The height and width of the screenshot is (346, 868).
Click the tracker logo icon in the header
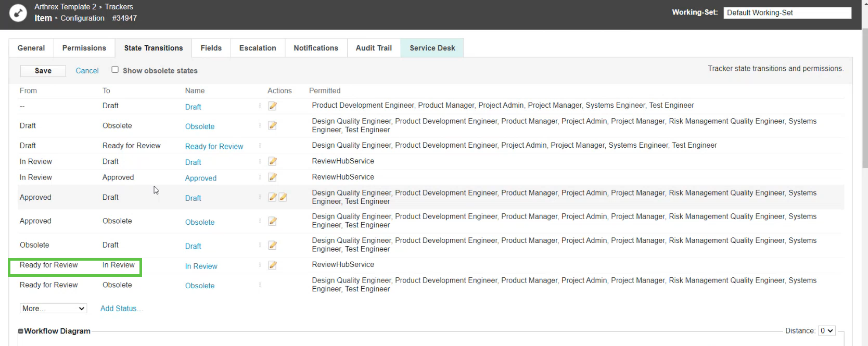coord(18,13)
